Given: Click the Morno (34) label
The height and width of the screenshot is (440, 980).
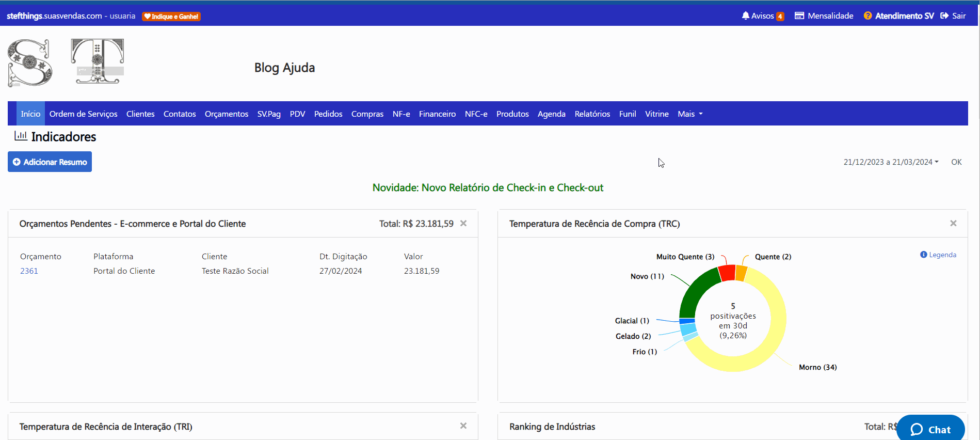Looking at the screenshot, I should tap(818, 367).
